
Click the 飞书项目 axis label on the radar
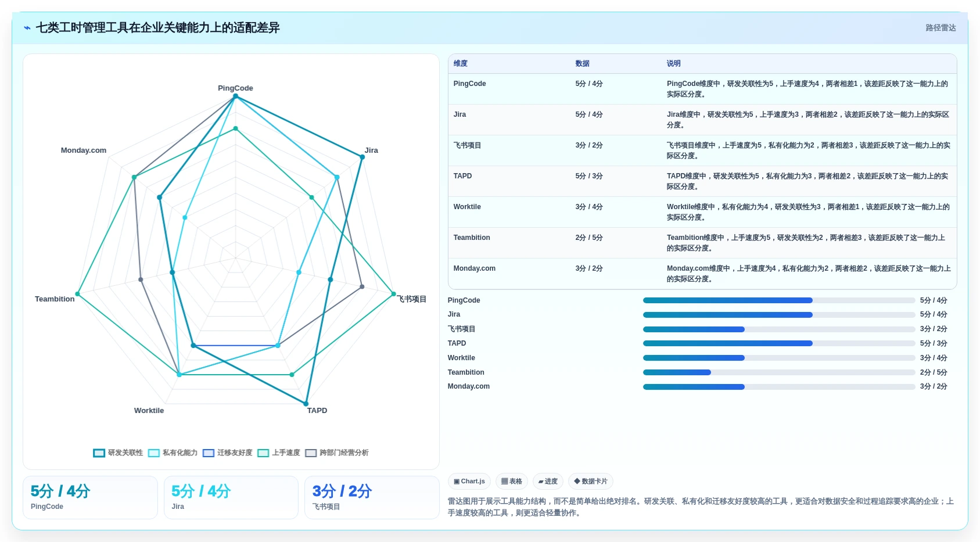point(412,299)
